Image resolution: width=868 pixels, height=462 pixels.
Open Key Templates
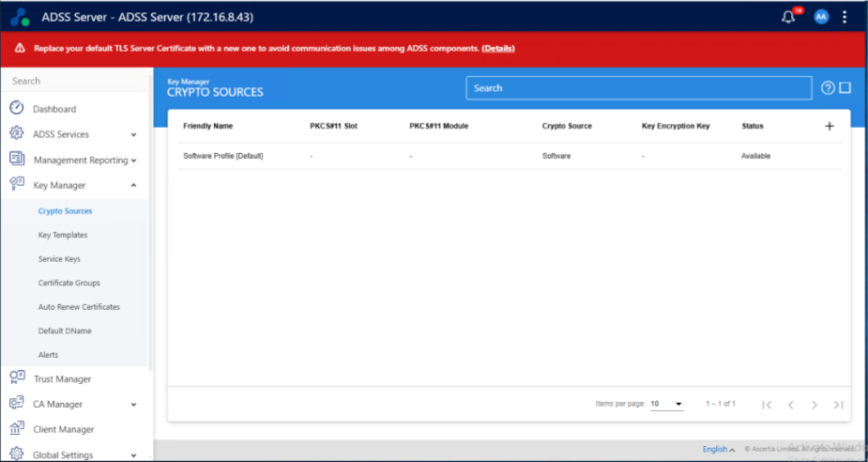[63, 235]
